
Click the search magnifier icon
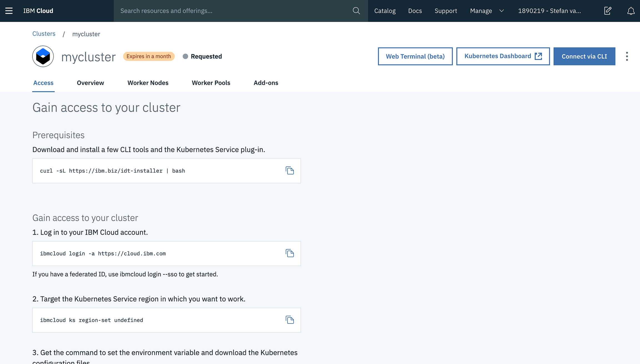pyautogui.click(x=356, y=11)
